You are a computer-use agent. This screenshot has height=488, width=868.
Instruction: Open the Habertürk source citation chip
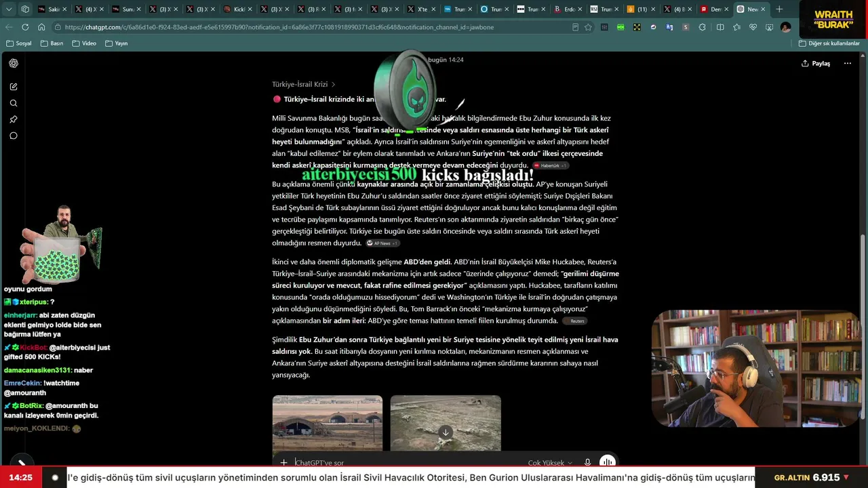550,165
